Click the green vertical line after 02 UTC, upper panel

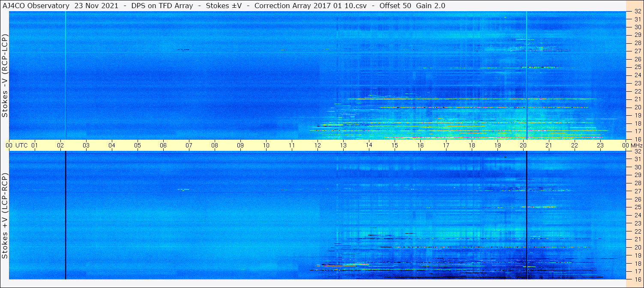[x=66, y=75]
